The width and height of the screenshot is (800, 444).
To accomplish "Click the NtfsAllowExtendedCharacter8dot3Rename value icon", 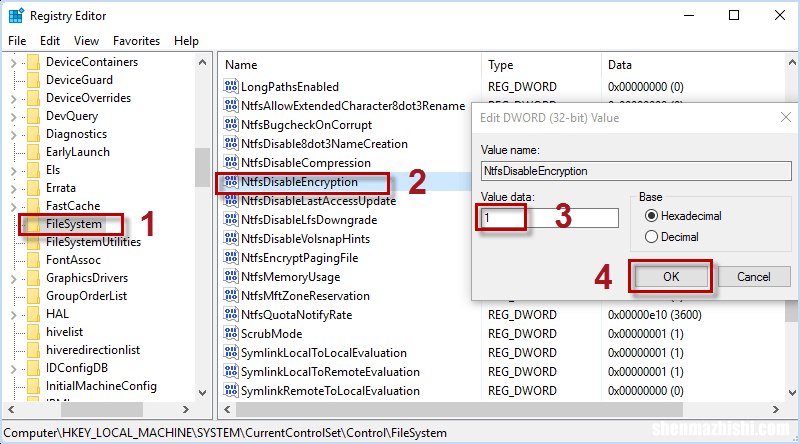I will (231, 105).
